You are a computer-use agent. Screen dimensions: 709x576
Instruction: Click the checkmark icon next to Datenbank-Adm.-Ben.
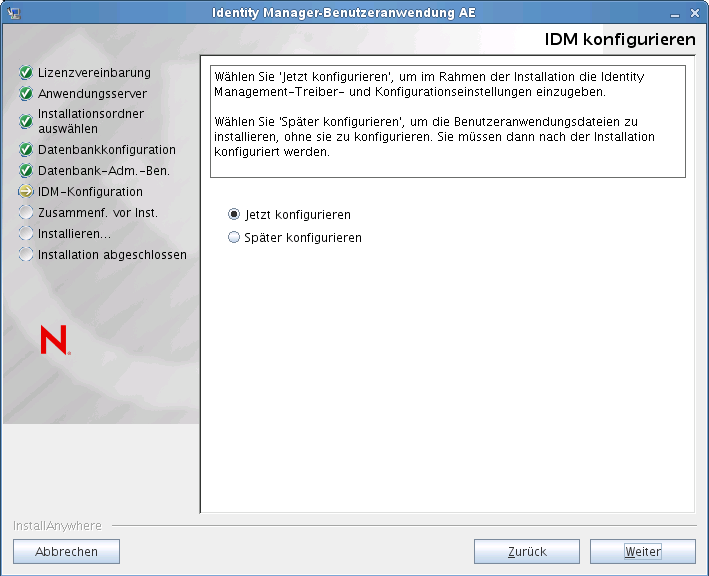coord(26,170)
